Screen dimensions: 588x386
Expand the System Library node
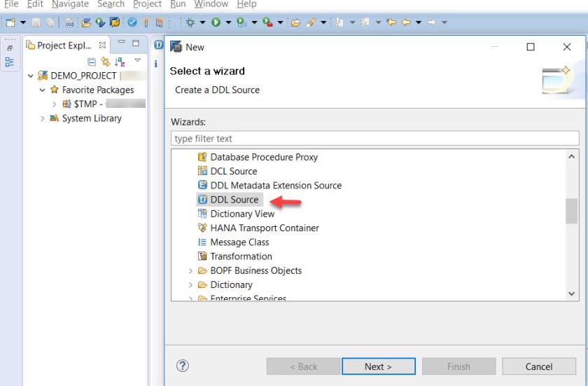pos(43,118)
